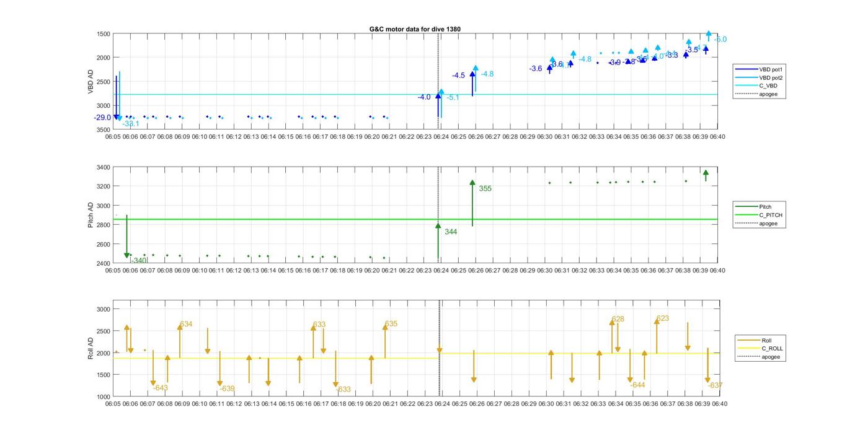Select the -340 pitch data label
The height and width of the screenshot is (446, 868).
pyautogui.click(x=139, y=261)
